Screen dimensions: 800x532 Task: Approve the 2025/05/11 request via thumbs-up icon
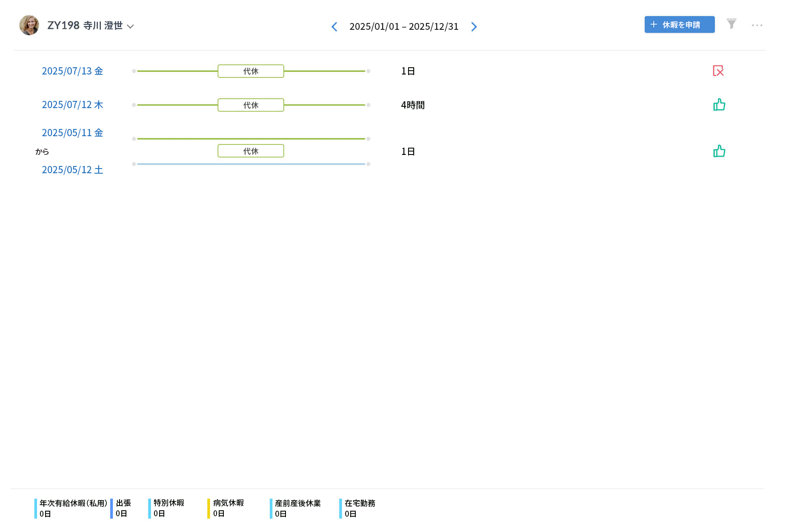pos(719,151)
